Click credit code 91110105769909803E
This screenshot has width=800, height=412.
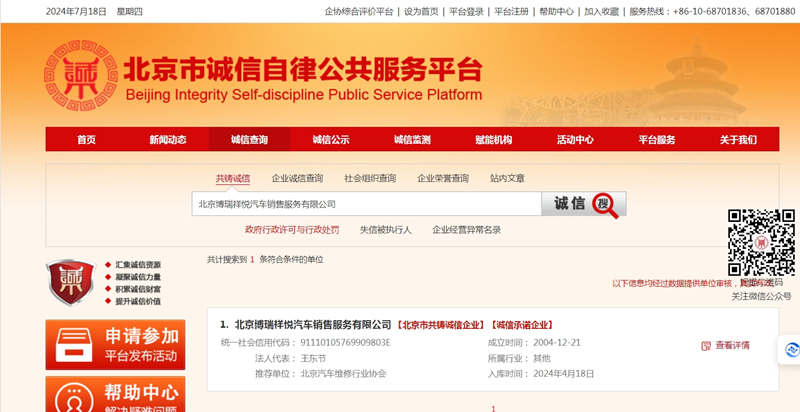[345, 342]
